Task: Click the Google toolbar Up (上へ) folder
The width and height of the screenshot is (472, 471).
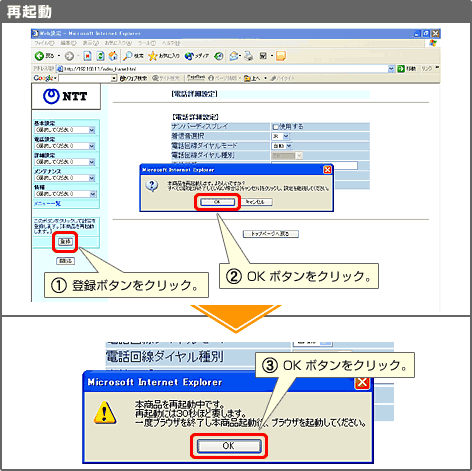Action: (252, 78)
